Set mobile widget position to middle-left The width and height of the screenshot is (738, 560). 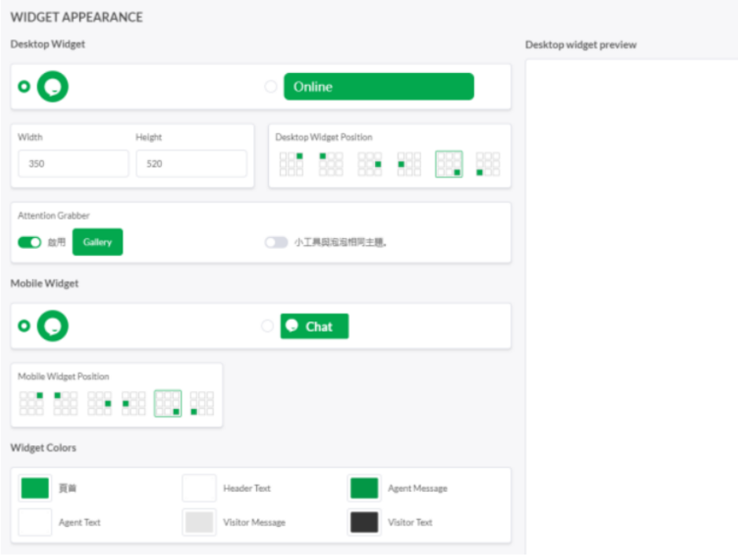[134, 403]
